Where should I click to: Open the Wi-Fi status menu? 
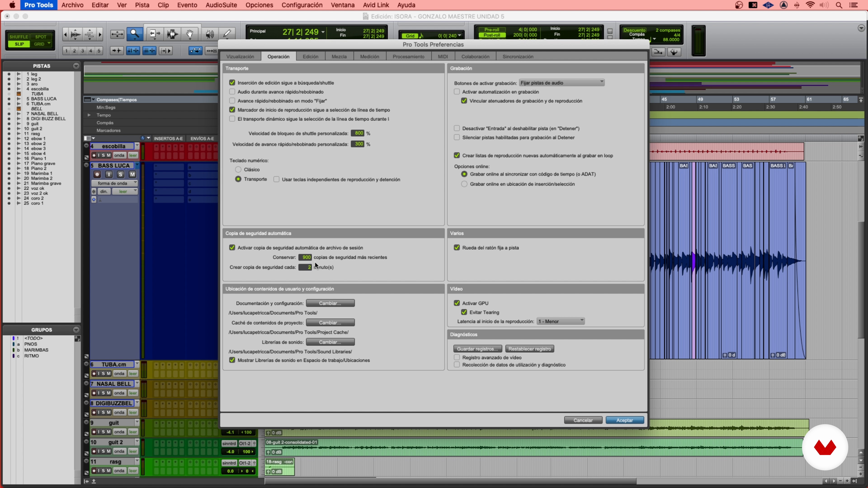[810, 5]
